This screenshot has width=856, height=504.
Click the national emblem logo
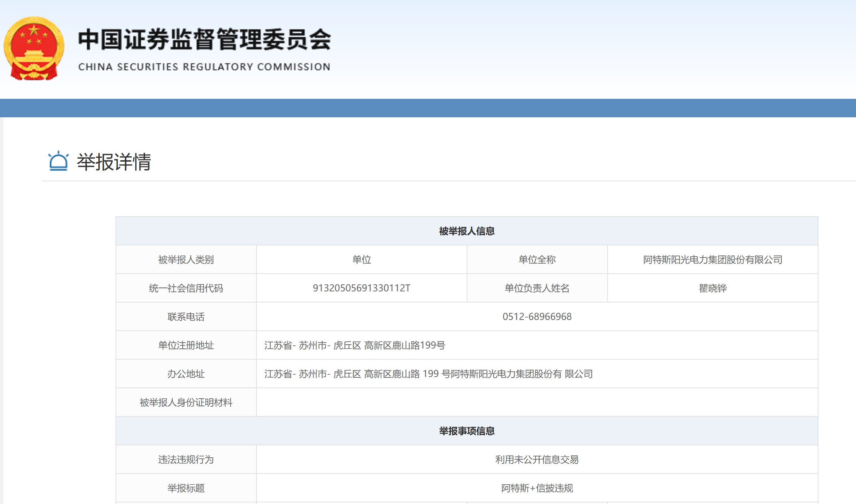coord(34,48)
